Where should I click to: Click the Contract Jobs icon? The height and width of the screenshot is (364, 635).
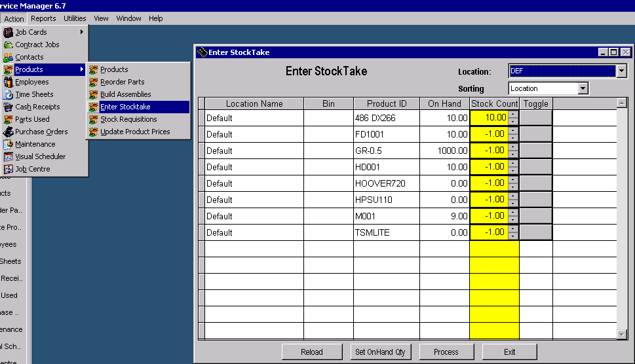9,45
